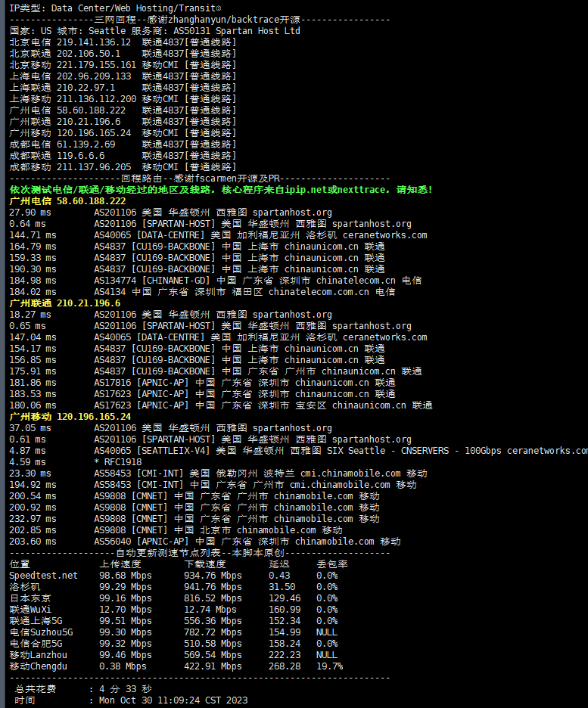
Task: Click the 移动Lanzhou row label
Action: (39, 655)
